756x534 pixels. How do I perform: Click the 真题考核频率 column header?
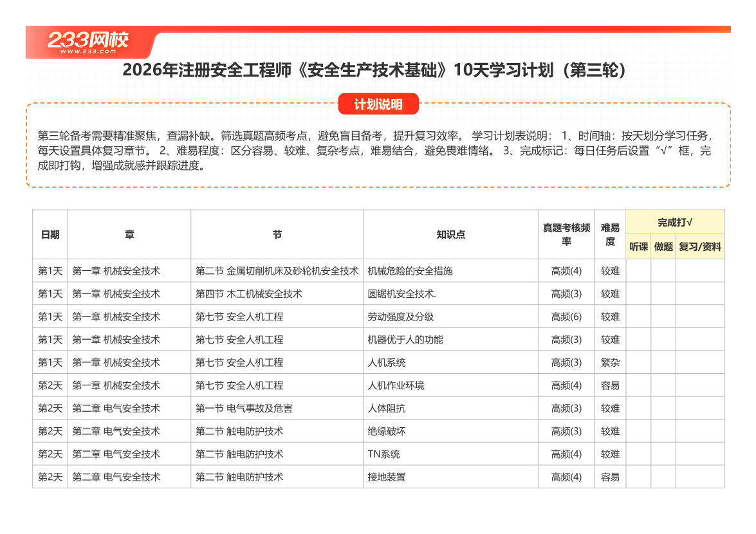click(566, 235)
